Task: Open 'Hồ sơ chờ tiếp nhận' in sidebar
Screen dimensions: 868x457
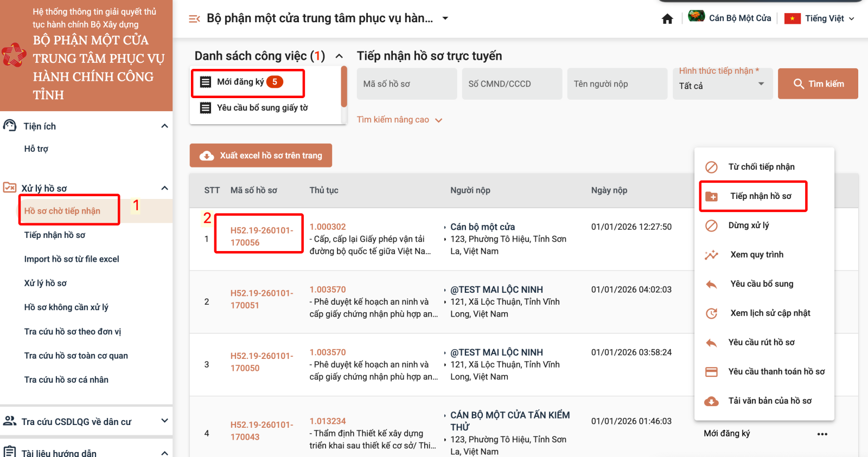Action: [x=62, y=211]
